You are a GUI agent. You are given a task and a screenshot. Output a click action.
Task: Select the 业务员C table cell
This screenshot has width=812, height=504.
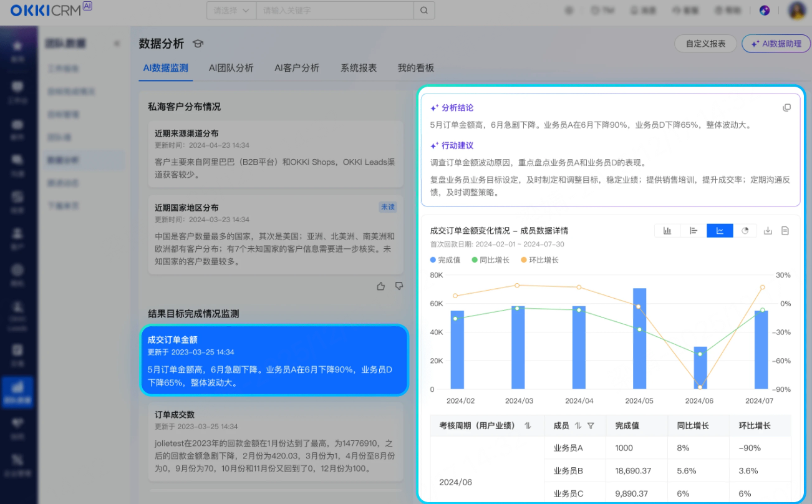pyautogui.click(x=575, y=493)
